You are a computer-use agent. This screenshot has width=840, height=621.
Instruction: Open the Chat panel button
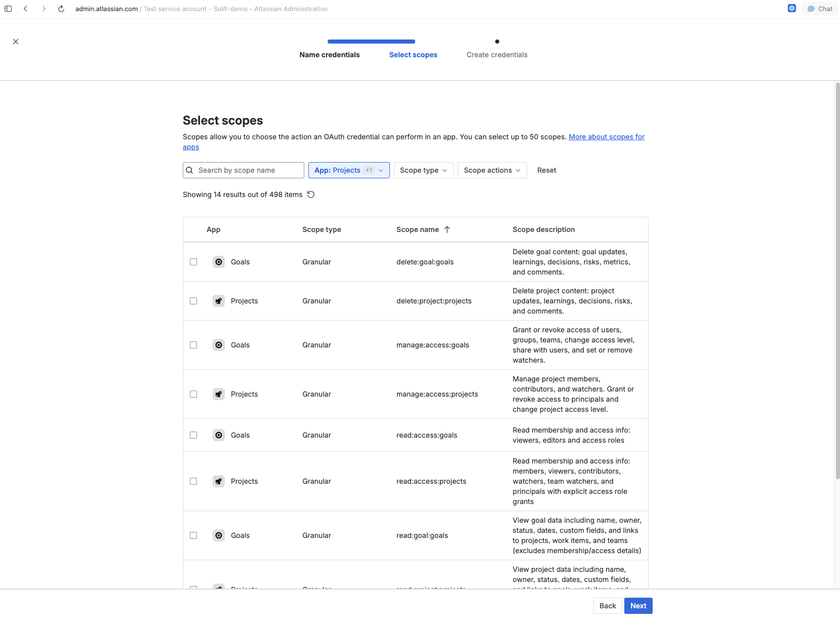click(820, 9)
